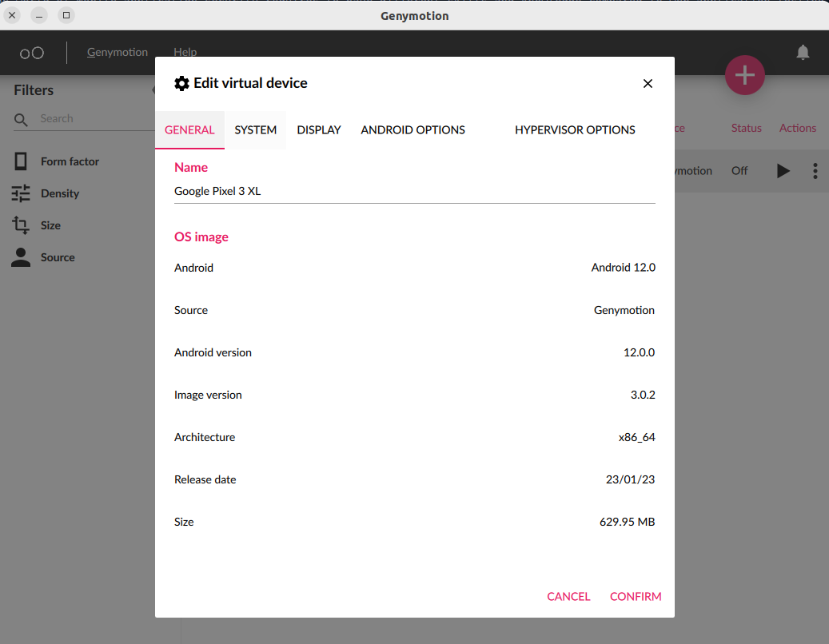Click the Release date value 23/01/23
The width and height of the screenshot is (829, 644).
(x=630, y=479)
